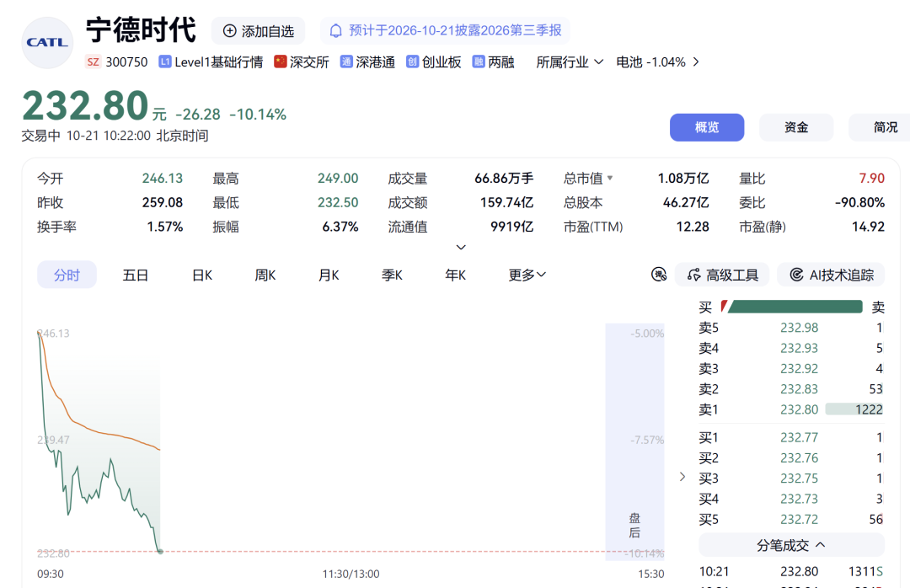The image size is (910, 588).
Task: Select the 五日 chart tab
Action: tap(135, 275)
